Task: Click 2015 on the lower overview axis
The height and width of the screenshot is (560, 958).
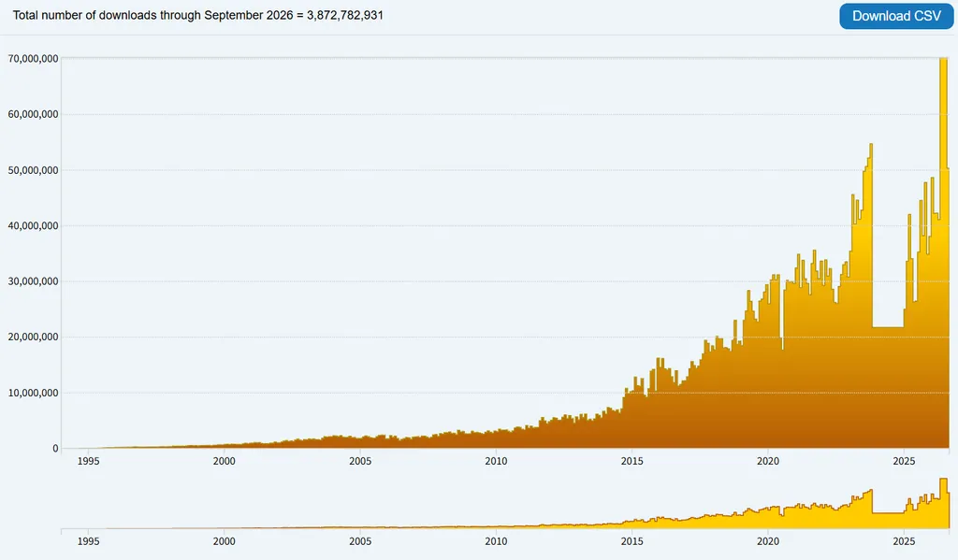Action: point(632,541)
